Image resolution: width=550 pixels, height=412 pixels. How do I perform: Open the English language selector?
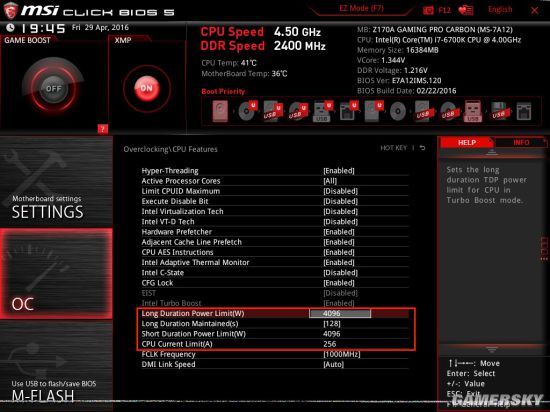tap(500, 9)
